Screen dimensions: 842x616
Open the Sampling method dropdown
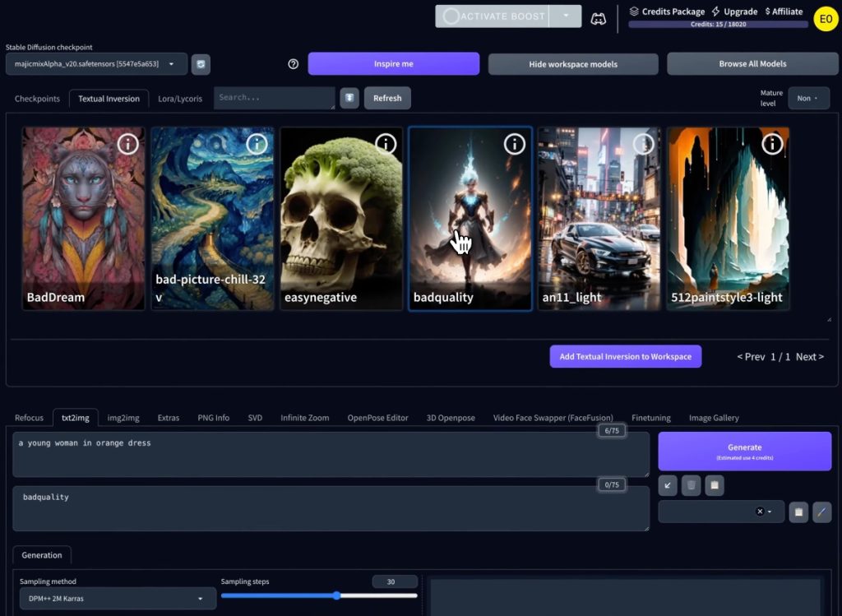118,599
